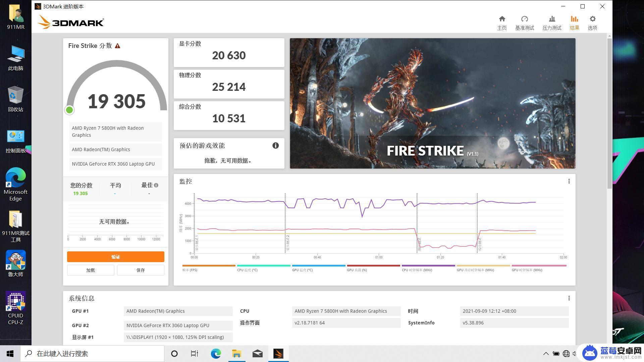Toggle the GPU 时钟频率 legend item

coord(539,268)
